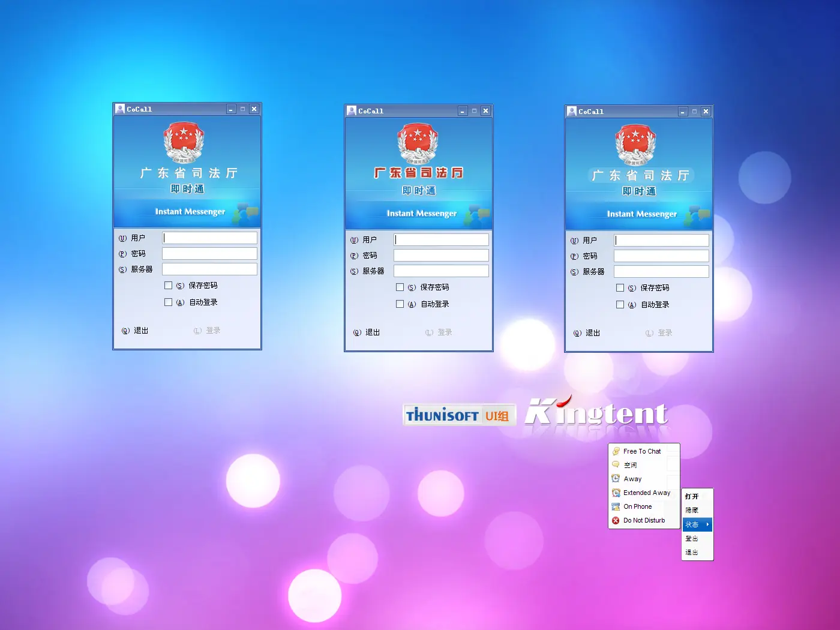Viewport: 840px width, 630px height.
Task: Click the Extended Away clock icon
Action: tap(616, 493)
